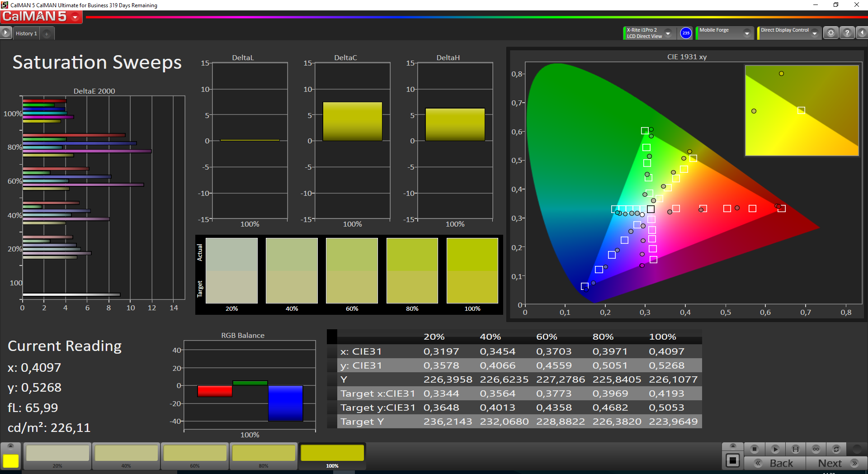
Task: Click the read series bracket icon
Action: pos(796,449)
